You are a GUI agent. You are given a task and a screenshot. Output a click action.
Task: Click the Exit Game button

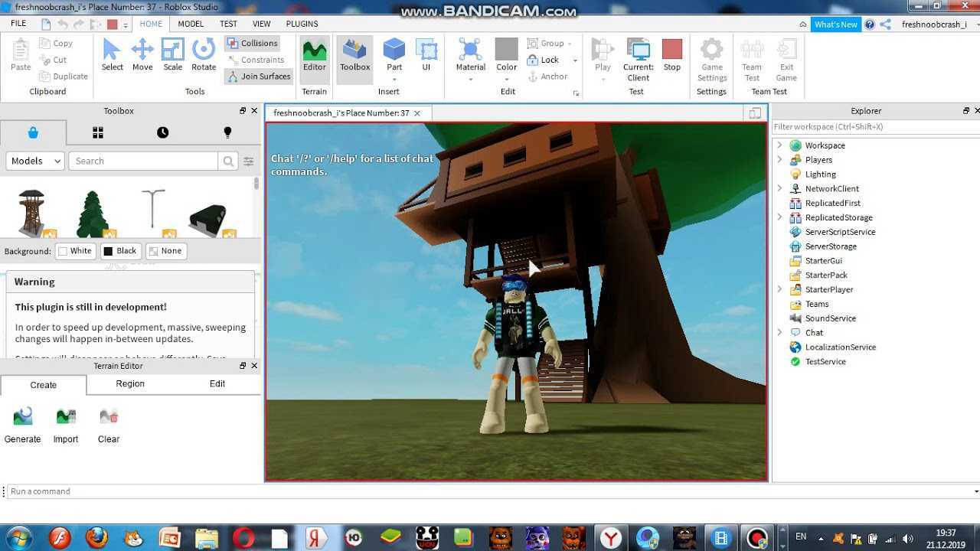click(x=786, y=60)
